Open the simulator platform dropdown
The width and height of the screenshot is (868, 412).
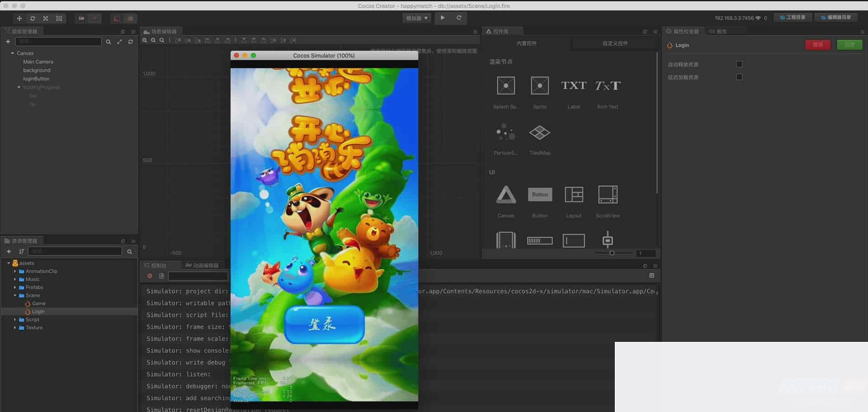click(416, 18)
